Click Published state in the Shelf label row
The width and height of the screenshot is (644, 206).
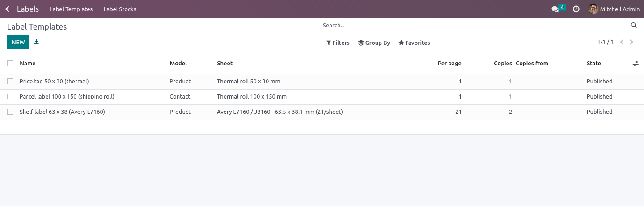click(599, 112)
